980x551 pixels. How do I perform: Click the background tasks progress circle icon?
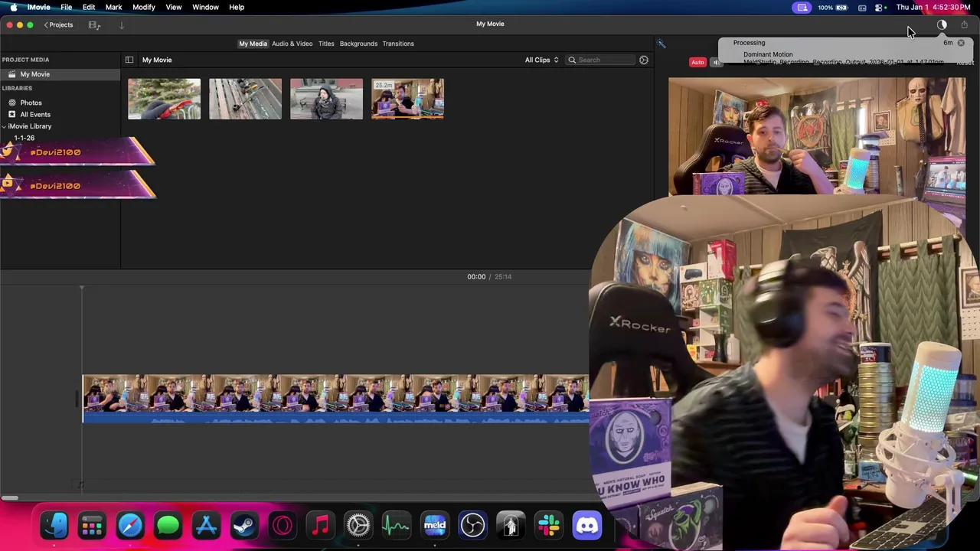pyautogui.click(x=942, y=25)
